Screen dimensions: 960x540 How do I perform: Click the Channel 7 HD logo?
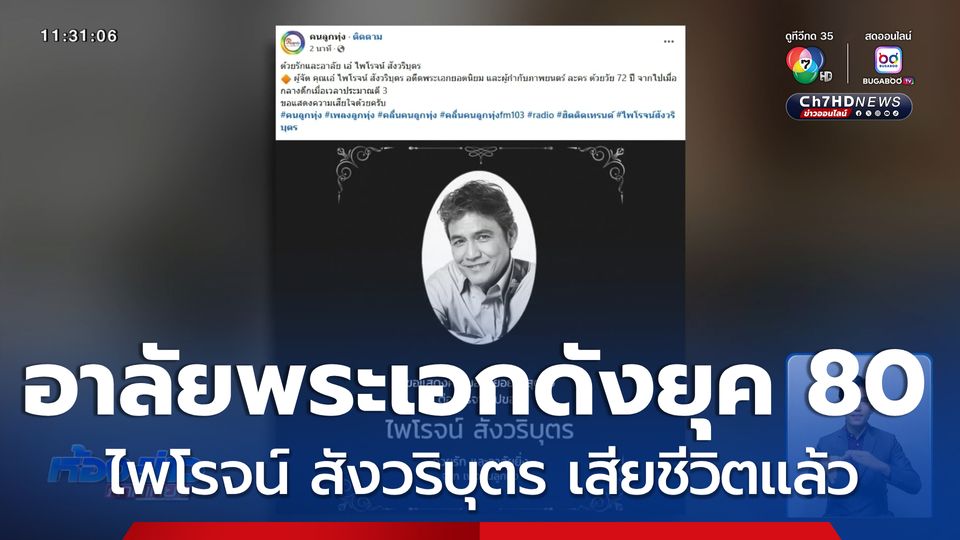coord(808,65)
